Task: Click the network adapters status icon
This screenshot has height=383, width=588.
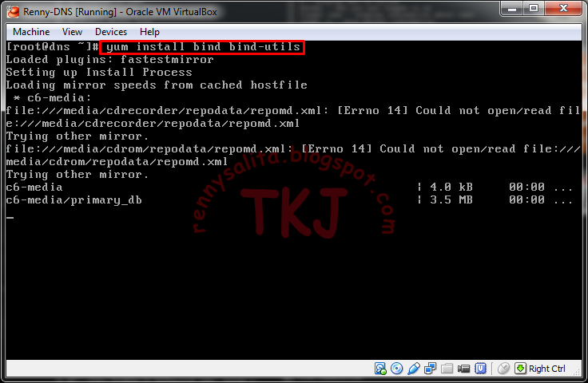Action: [x=430, y=369]
